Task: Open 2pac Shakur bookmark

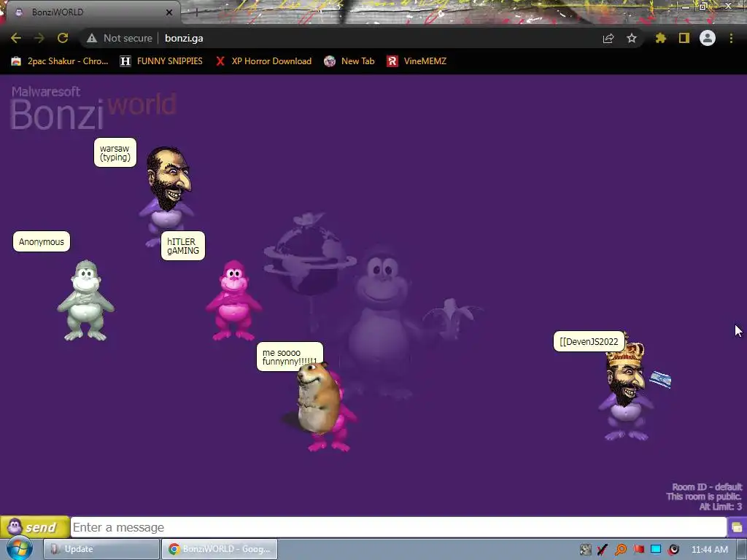Action: coord(60,61)
